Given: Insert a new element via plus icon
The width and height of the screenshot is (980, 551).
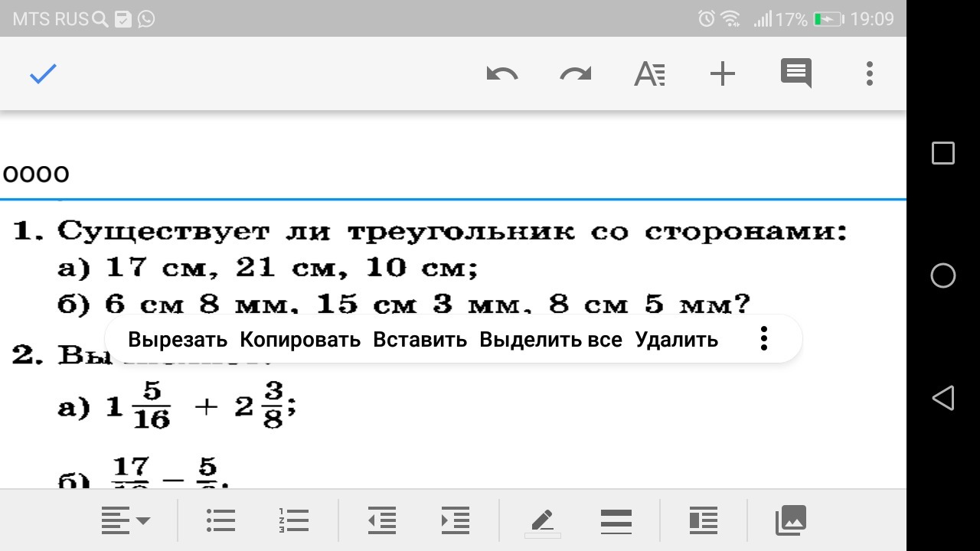Looking at the screenshot, I should point(722,73).
